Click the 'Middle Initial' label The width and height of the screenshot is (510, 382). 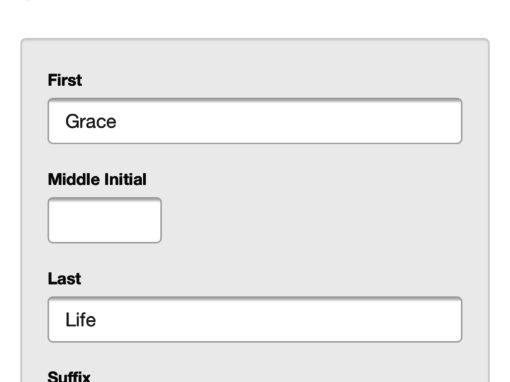pos(97,179)
